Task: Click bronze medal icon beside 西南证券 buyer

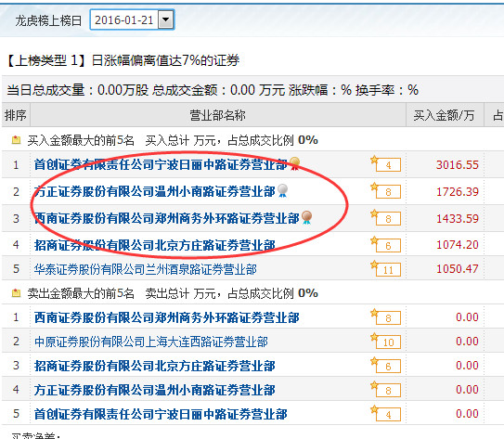Action: click(x=306, y=217)
